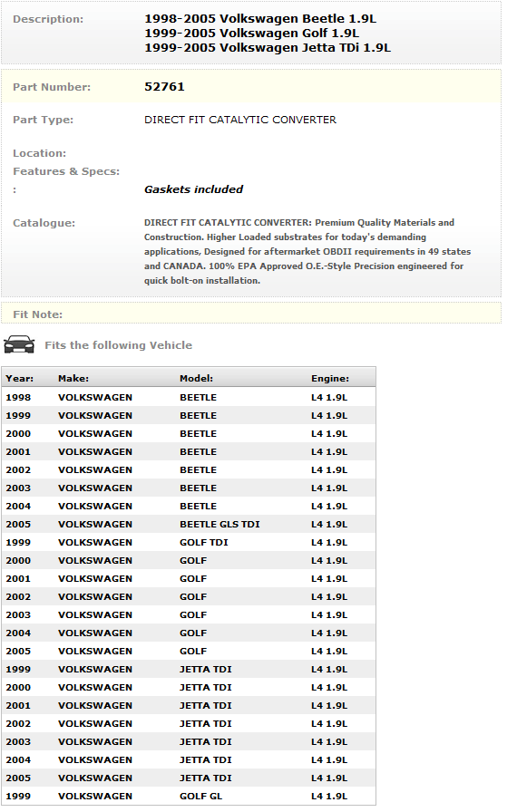Click the car icon beside Fits the following Vehicle
Image resolution: width=517 pixels, height=812 pixels.
[x=19, y=345]
